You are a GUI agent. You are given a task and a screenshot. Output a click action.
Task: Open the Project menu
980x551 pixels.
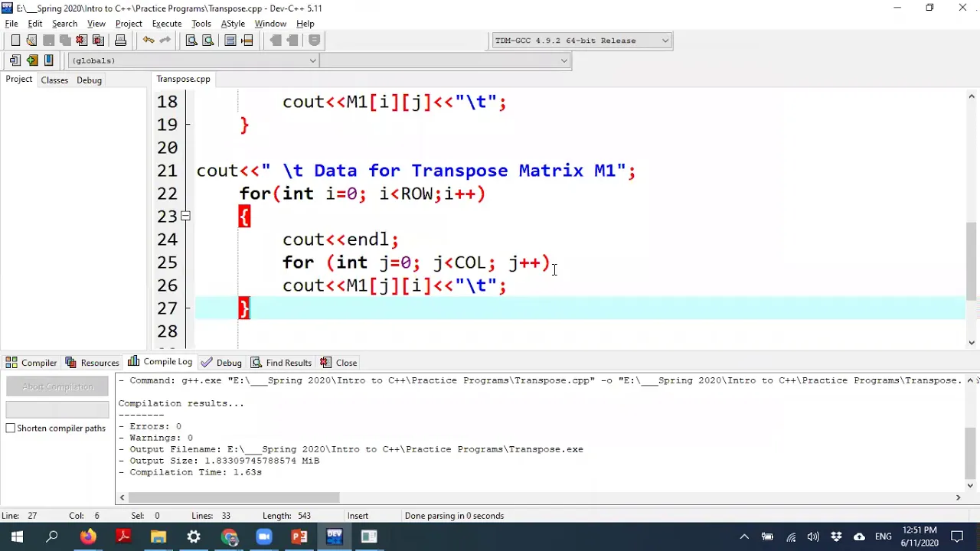[129, 24]
